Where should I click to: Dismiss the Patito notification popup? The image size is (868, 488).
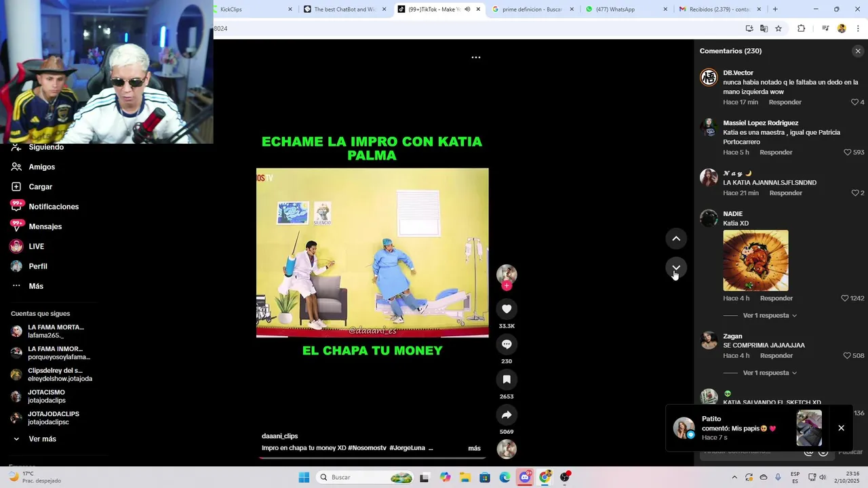click(x=841, y=428)
